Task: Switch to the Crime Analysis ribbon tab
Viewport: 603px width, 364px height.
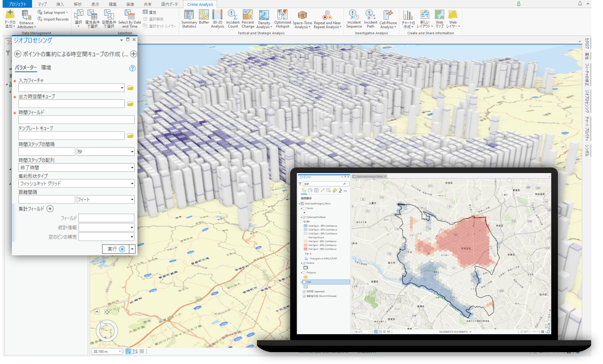Action: [200, 4]
